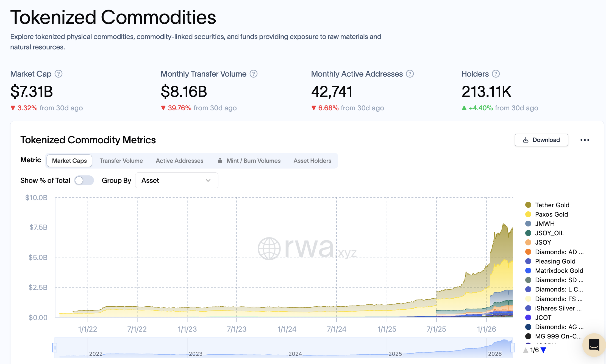Expand the Group By Asset dropdown
The width and height of the screenshot is (606, 364).
pos(177,180)
